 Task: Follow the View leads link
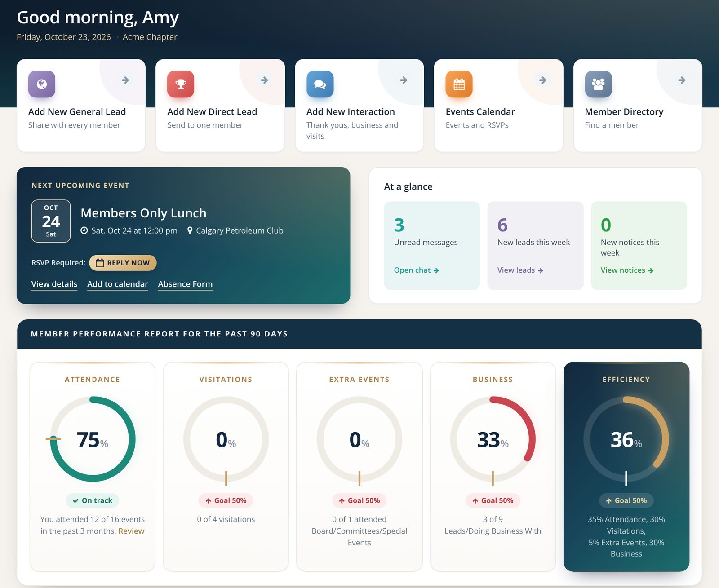[x=520, y=270]
